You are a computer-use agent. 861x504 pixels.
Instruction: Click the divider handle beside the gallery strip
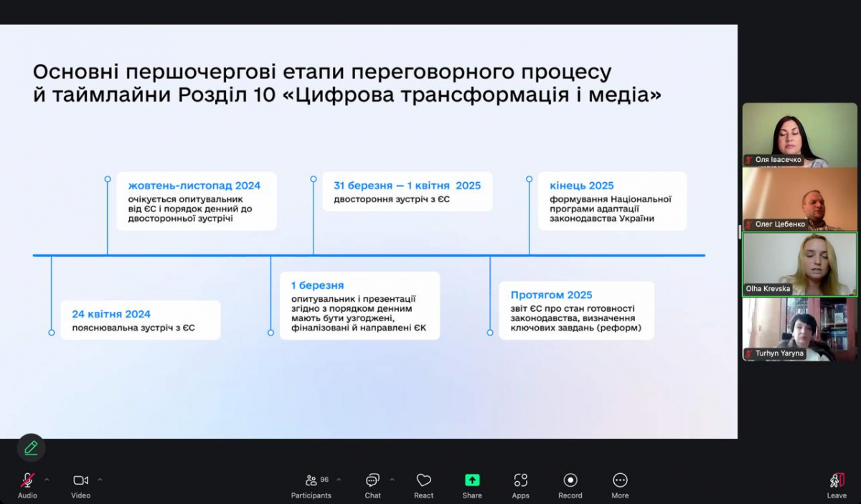(740, 232)
